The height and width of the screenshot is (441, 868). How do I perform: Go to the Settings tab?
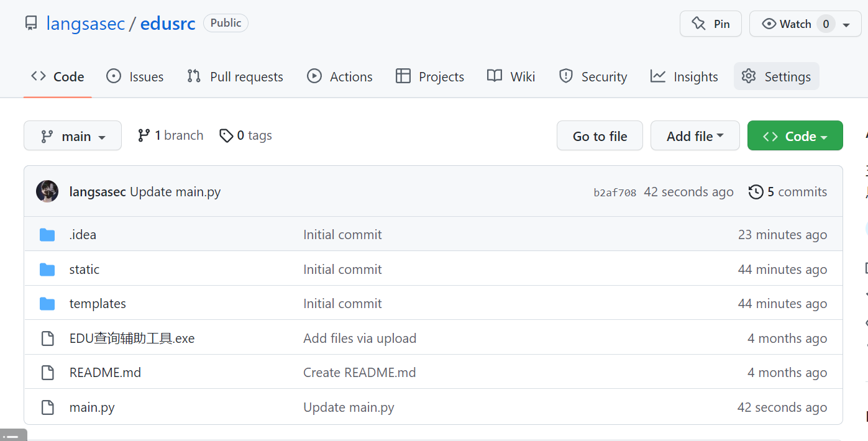[x=776, y=76]
